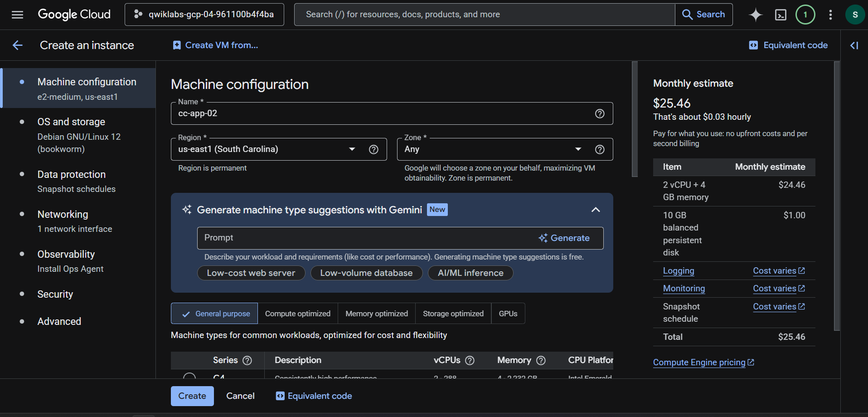Image resolution: width=868 pixels, height=417 pixels.
Task: Click the Monthly estimate panel scrollbar
Action: coord(837,196)
